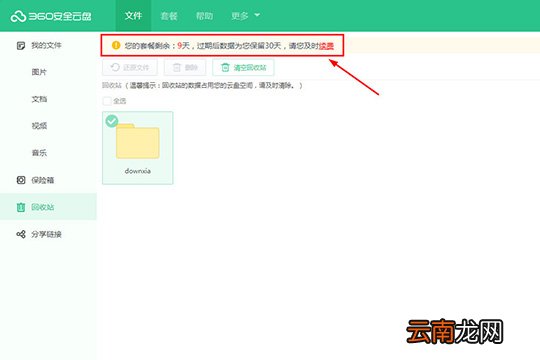Image resolution: width=540 pixels, height=360 pixels.
Task: Click the 360安全云盘 cloud logo
Action: pos(51,16)
